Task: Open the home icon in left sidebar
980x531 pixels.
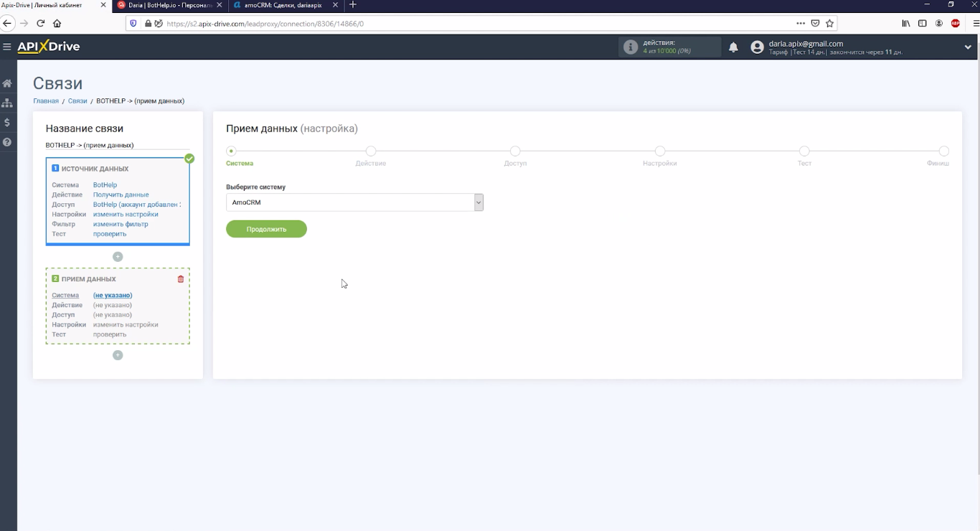Action: coord(7,83)
